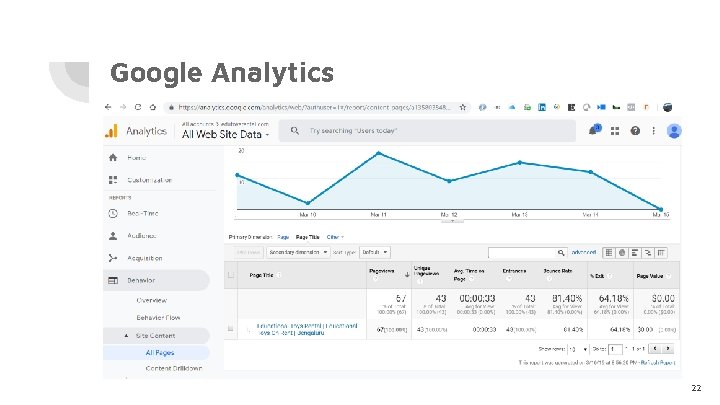Viewport: 720px width, 405px height.
Task: Click the browser forward arrow
Action: (123, 107)
